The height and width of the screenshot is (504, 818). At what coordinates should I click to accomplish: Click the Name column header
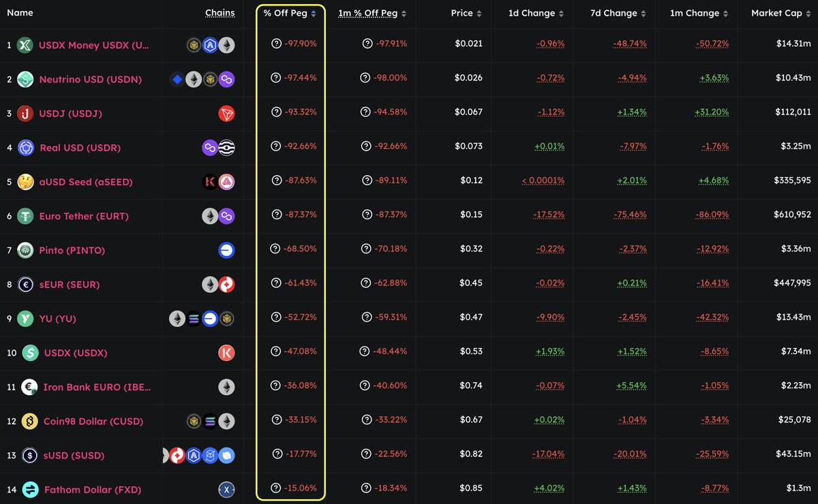pyautogui.click(x=19, y=13)
